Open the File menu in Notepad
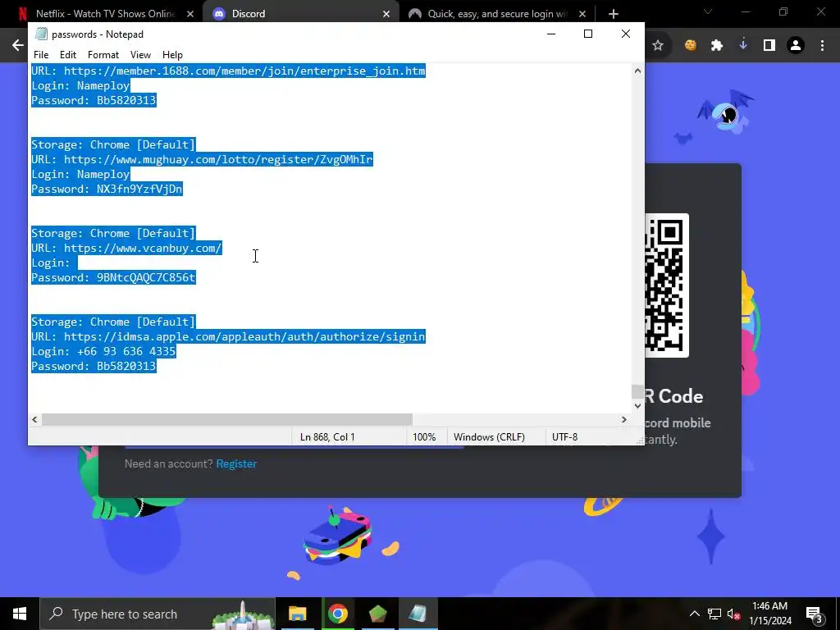Image resolution: width=840 pixels, height=630 pixels. 41,55
